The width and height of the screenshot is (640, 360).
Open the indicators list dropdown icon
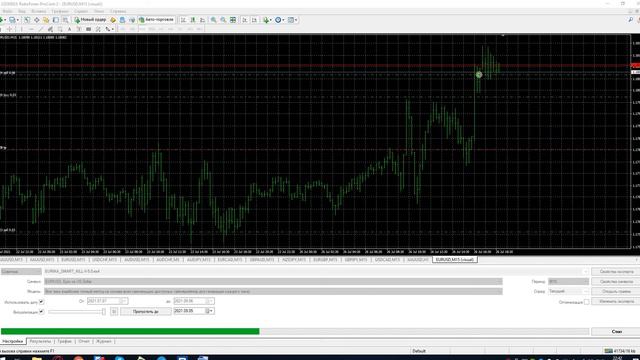267,20
